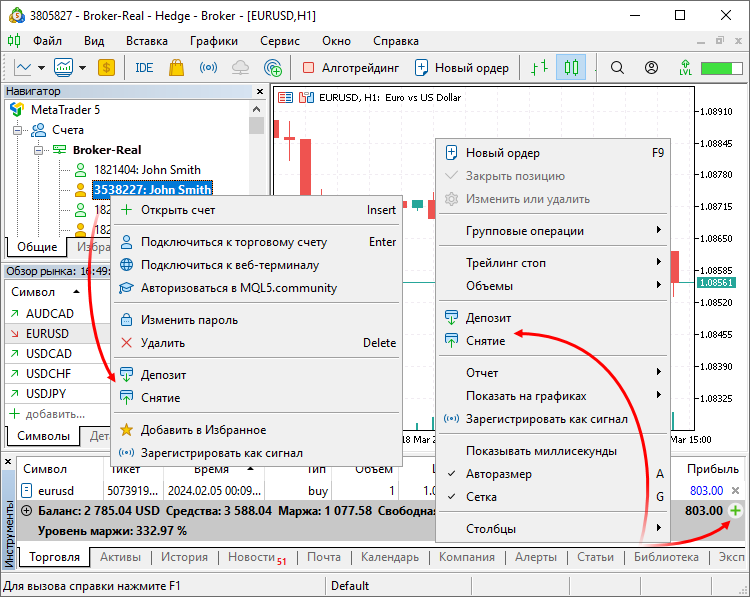Close the Инструменты toolbox panel
Viewport: 750px width, 597px height.
8,462
